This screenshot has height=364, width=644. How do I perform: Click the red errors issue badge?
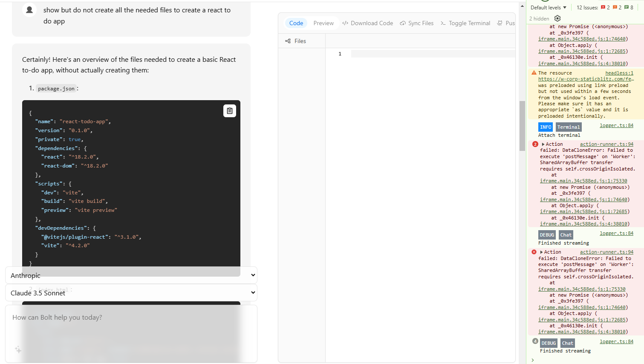coord(605,7)
